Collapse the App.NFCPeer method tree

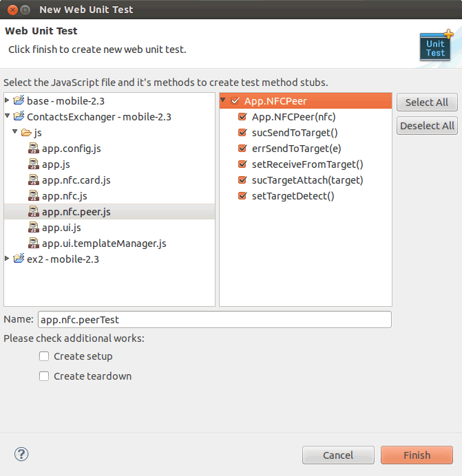point(223,100)
